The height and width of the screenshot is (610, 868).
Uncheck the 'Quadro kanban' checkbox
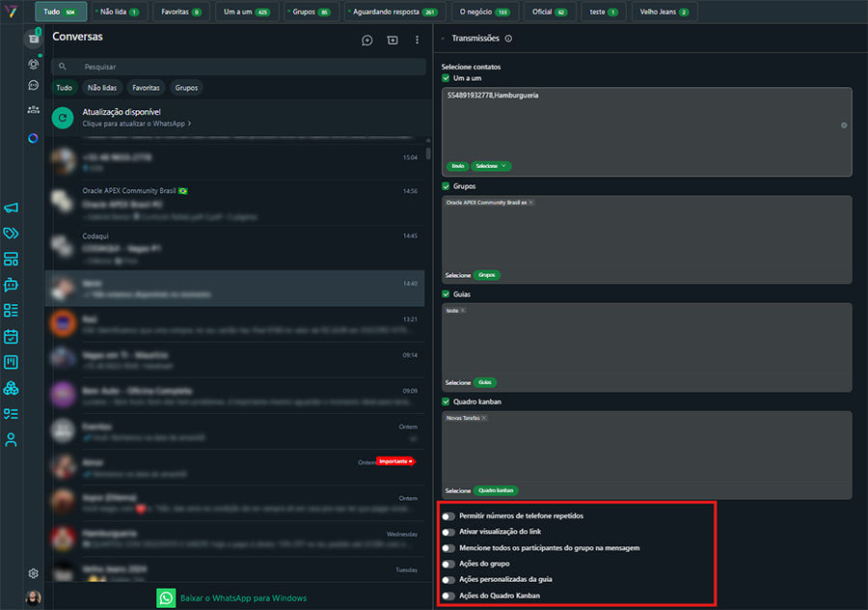pyautogui.click(x=447, y=402)
